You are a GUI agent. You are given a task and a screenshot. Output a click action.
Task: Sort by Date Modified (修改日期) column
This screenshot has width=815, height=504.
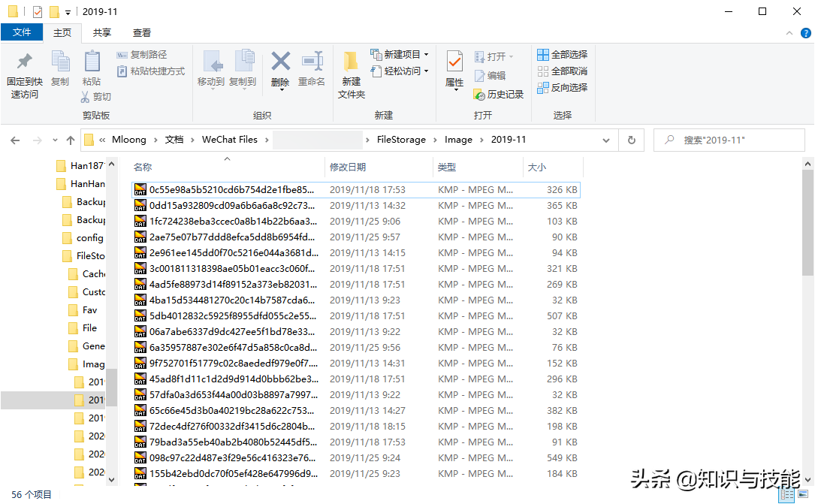347,167
